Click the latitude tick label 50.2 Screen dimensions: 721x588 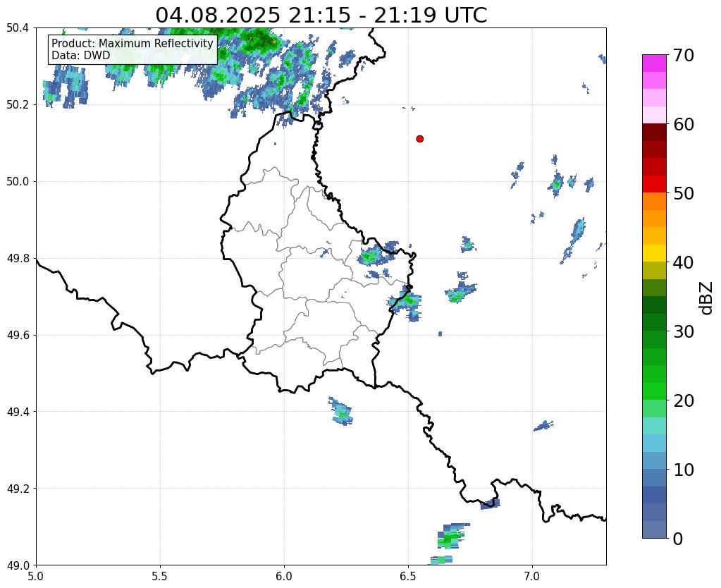(18, 105)
